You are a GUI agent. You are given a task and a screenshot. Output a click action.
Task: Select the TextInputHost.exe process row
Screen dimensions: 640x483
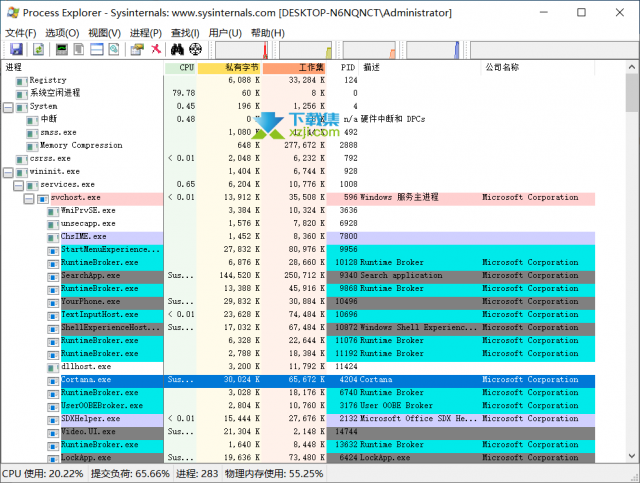[298, 314]
